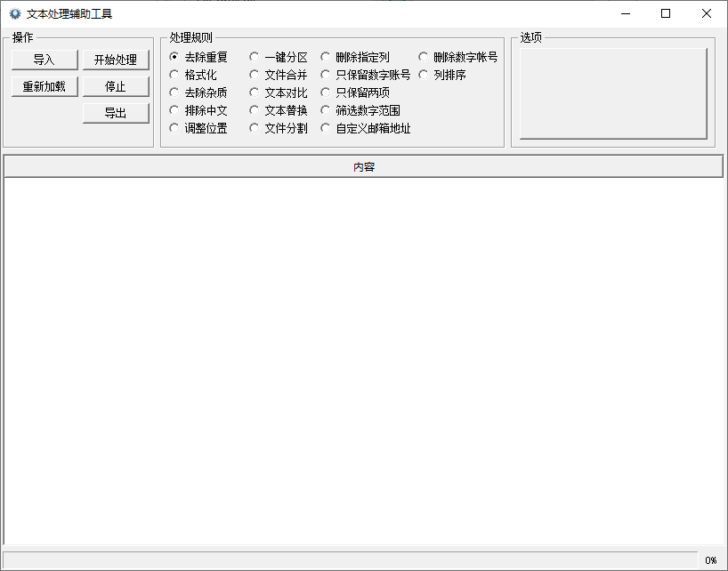Export results using 导出 button
Viewport: 728px width, 571px height.
coord(116,113)
